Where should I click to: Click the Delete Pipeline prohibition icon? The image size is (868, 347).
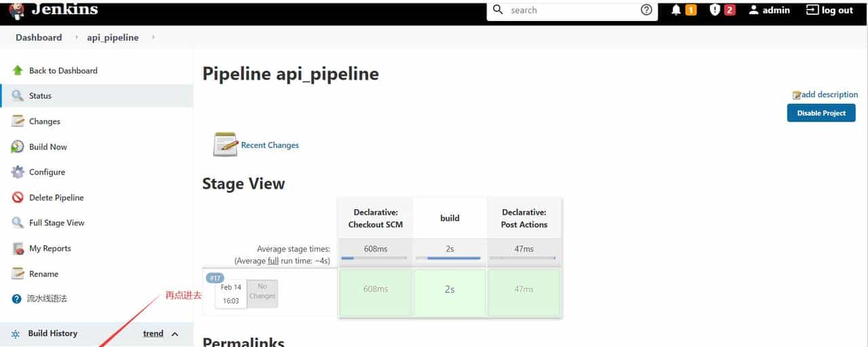point(18,198)
